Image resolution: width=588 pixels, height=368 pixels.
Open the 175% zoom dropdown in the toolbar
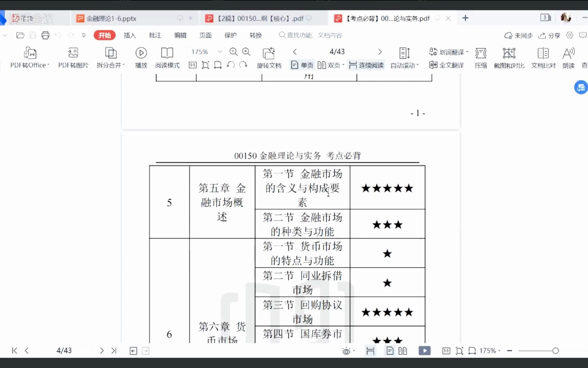tap(220, 52)
